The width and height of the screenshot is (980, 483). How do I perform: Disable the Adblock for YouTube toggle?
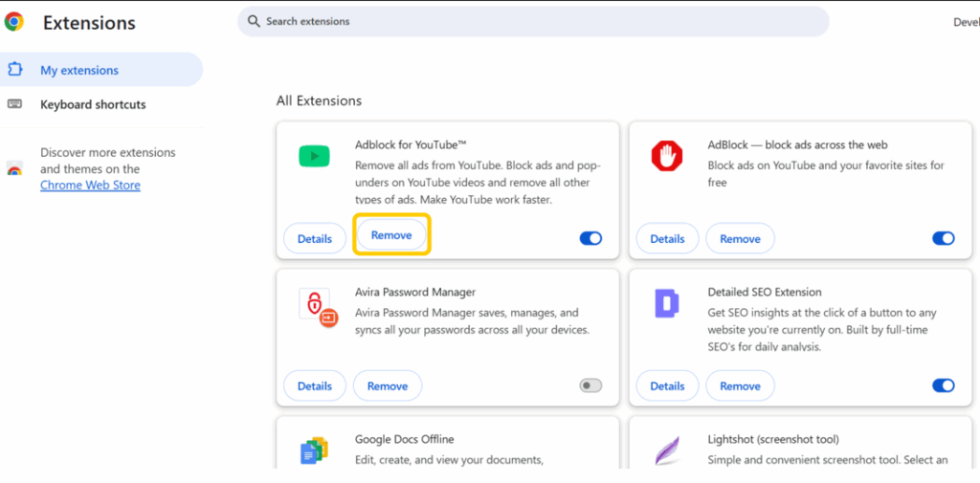[590, 238]
